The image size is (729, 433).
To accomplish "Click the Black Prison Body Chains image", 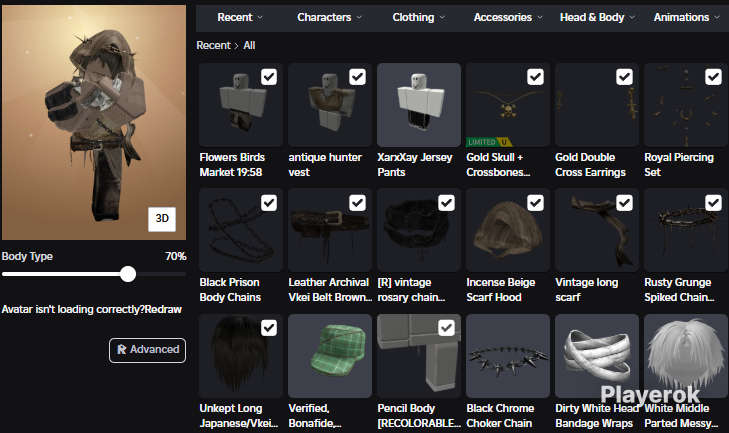I will click(x=241, y=230).
